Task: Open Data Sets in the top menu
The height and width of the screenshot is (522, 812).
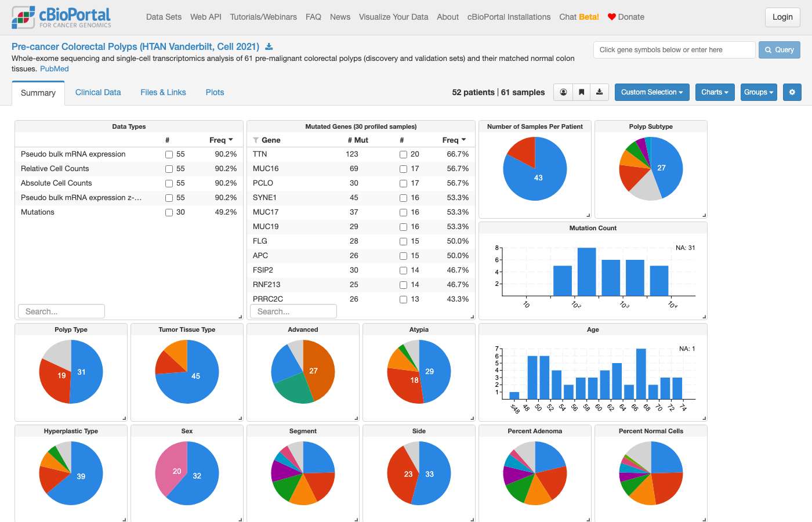Action: pyautogui.click(x=164, y=17)
